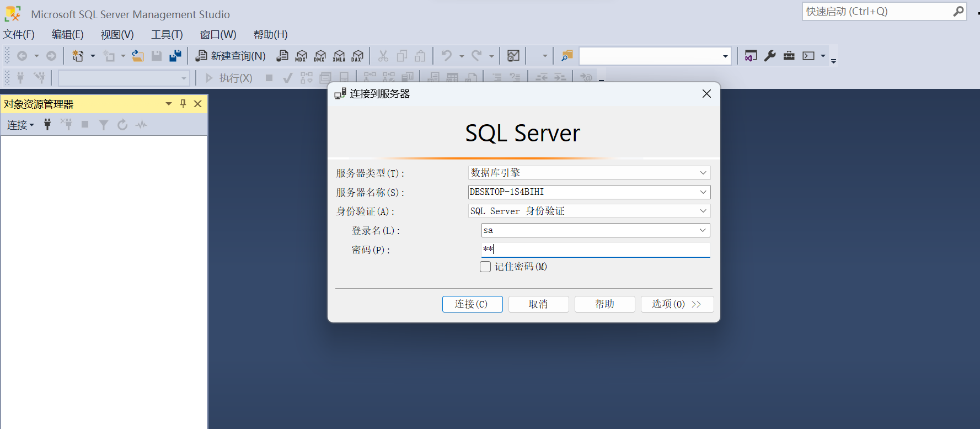Click the password 密码 input field
The width and height of the screenshot is (980, 429).
click(x=596, y=250)
